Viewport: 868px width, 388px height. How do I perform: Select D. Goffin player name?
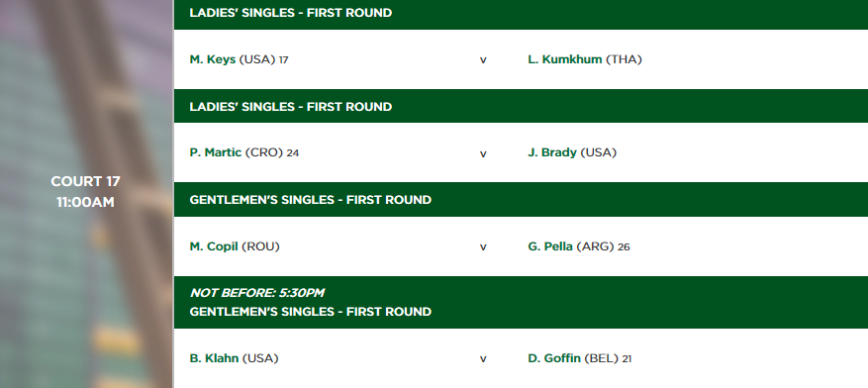[554, 358]
